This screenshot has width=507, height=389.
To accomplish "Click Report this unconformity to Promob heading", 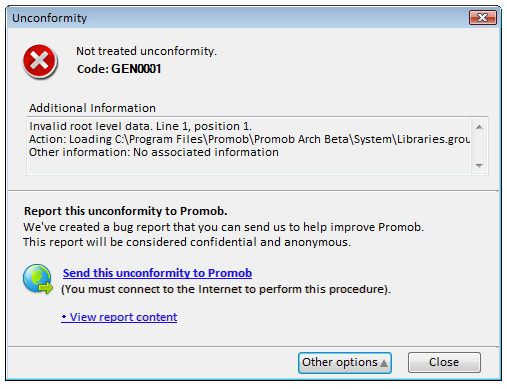I will pyautogui.click(x=125, y=211).
